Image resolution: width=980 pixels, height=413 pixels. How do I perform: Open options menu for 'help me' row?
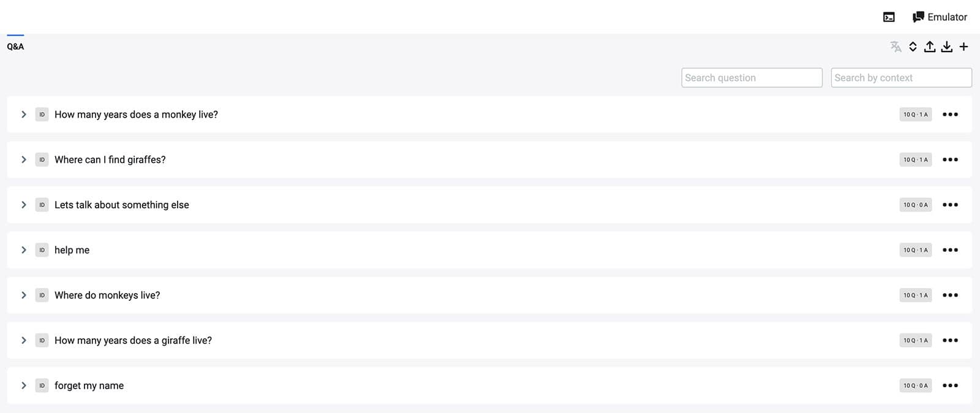pos(950,250)
